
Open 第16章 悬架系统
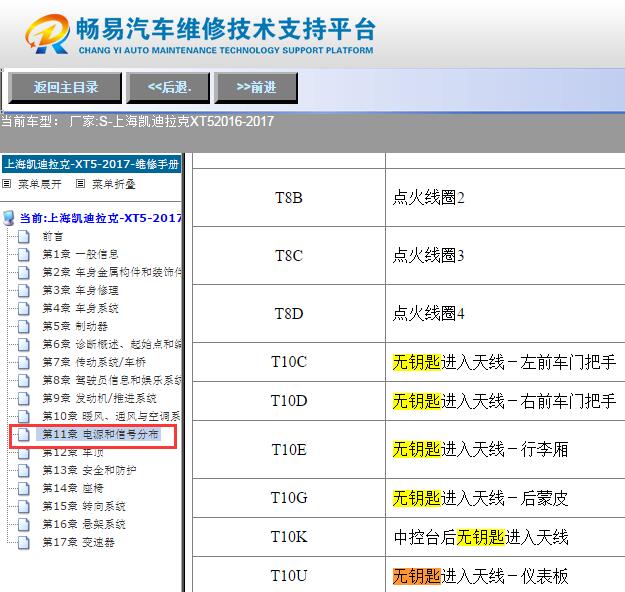(84, 524)
